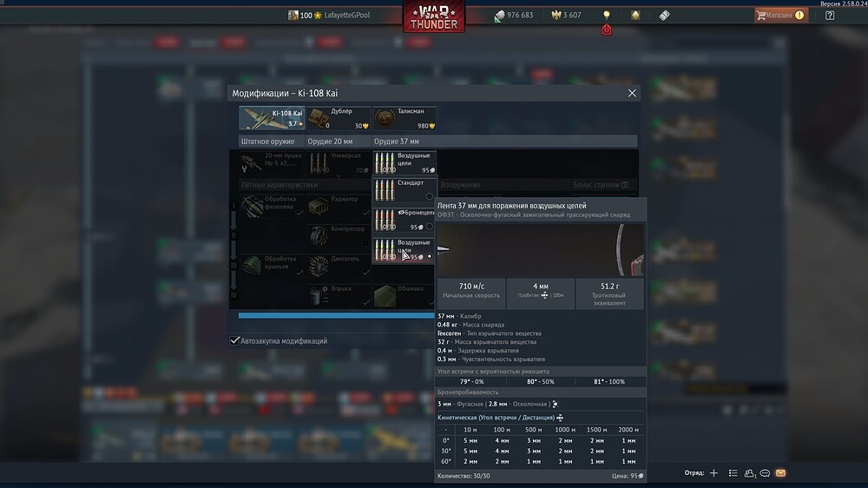Viewport: 868px width, 488px height.
Task: Select Воздушные цели belt radio in list
Action: (x=429, y=256)
